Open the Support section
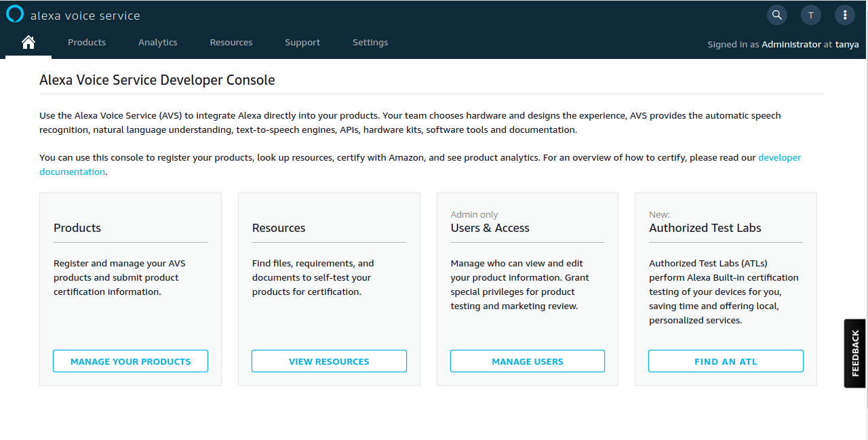Screen dimensions: 868x440 pos(302,42)
